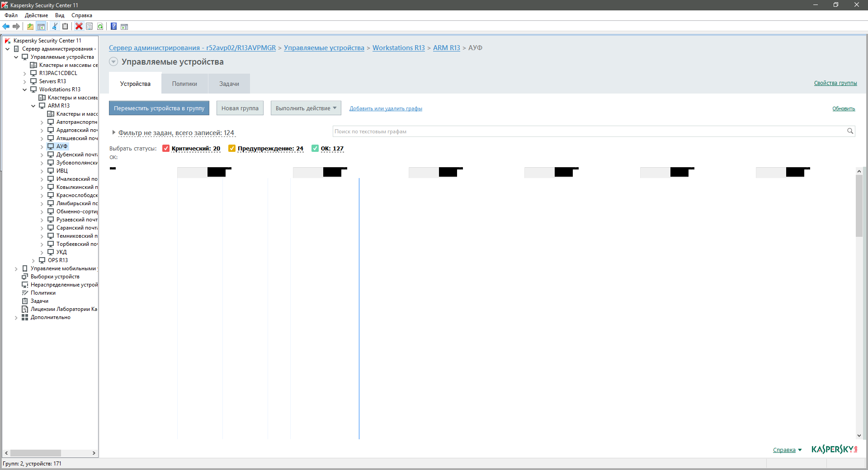Expand the filter disclosure triangle
Viewport: 868px width, 470px height.
pos(113,132)
